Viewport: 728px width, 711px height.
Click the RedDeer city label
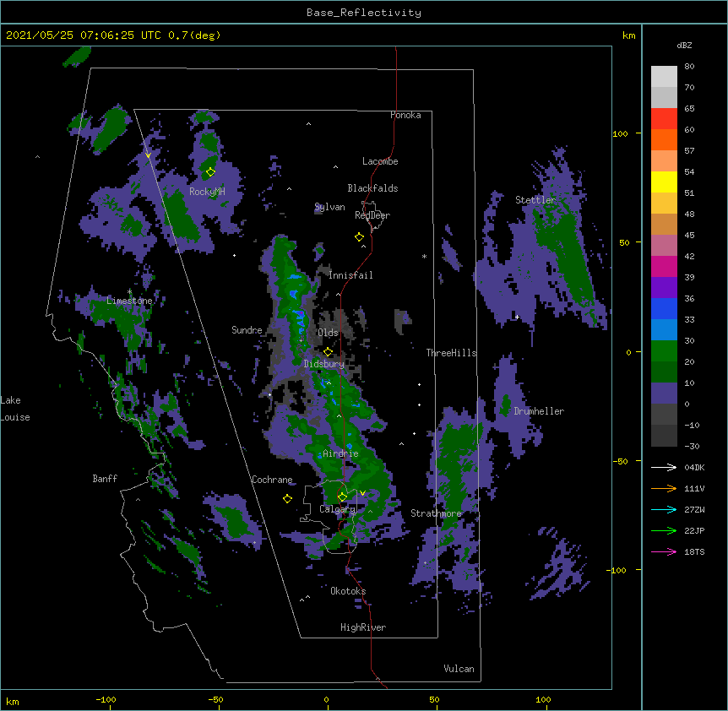372,215
